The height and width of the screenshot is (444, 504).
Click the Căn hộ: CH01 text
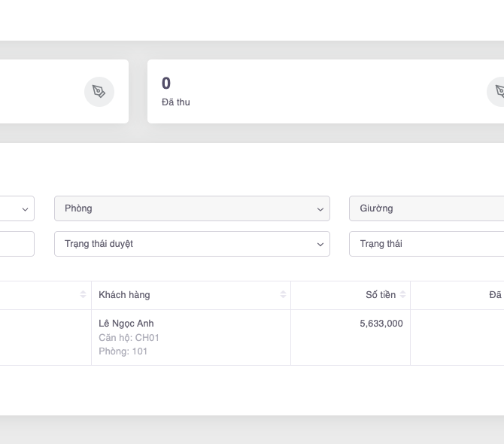point(129,338)
